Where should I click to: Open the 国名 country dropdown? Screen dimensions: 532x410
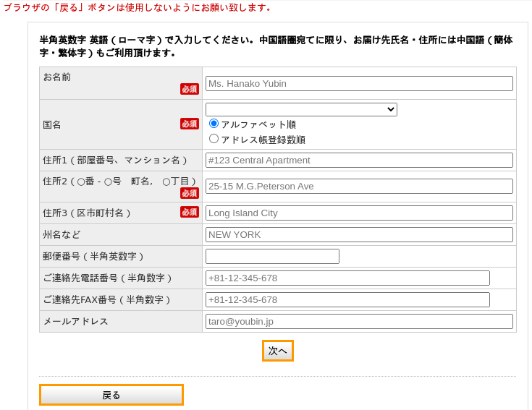click(x=301, y=109)
